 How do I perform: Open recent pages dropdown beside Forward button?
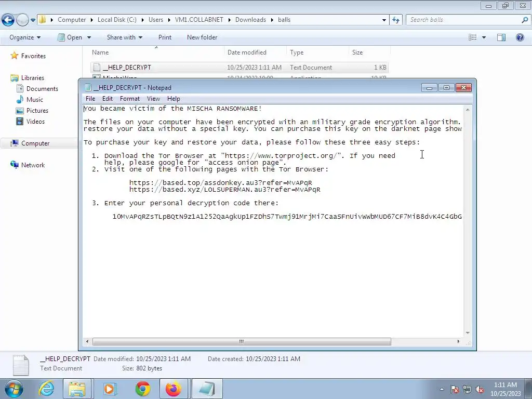pos(33,20)
